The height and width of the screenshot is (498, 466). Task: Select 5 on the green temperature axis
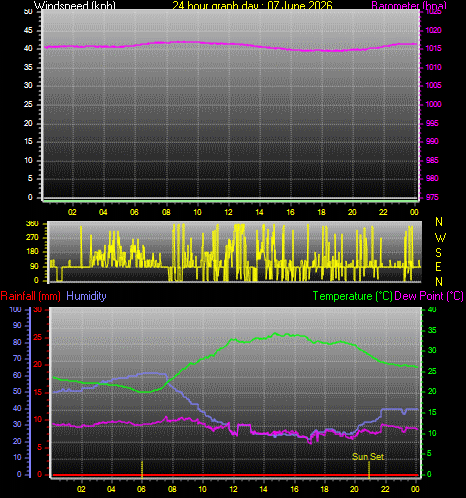(429, 453)
